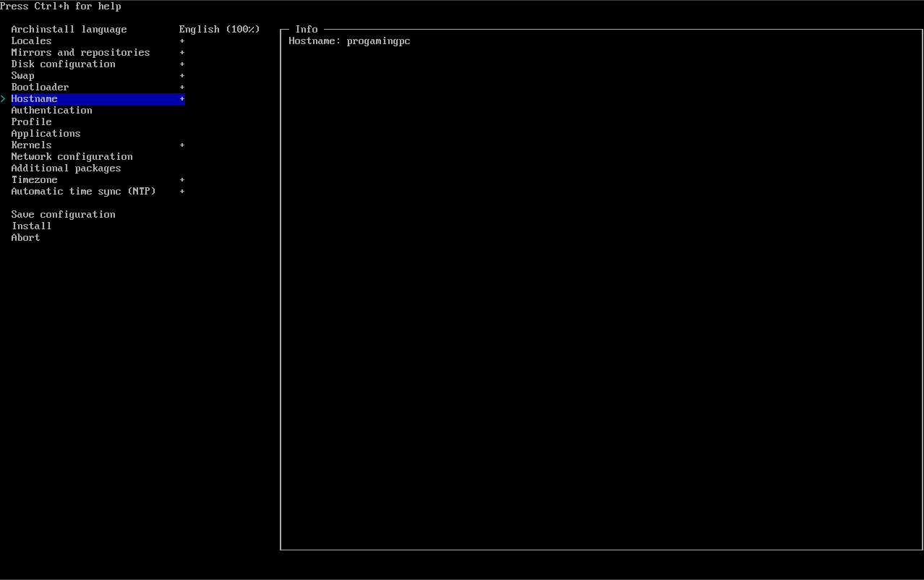
Task: Click the English (100%) language value
Action: pyautogui.click(x=219, y=29)
